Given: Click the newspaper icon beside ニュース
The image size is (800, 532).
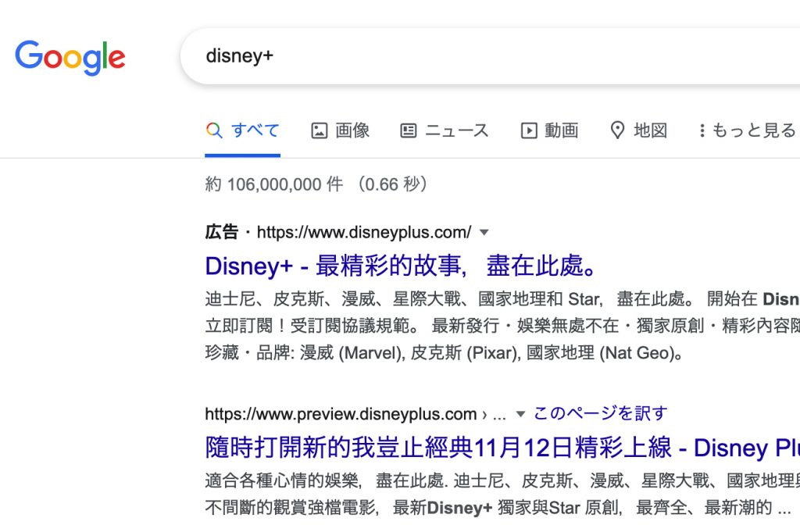Looking at the screenshot, I should pos(408,131).
